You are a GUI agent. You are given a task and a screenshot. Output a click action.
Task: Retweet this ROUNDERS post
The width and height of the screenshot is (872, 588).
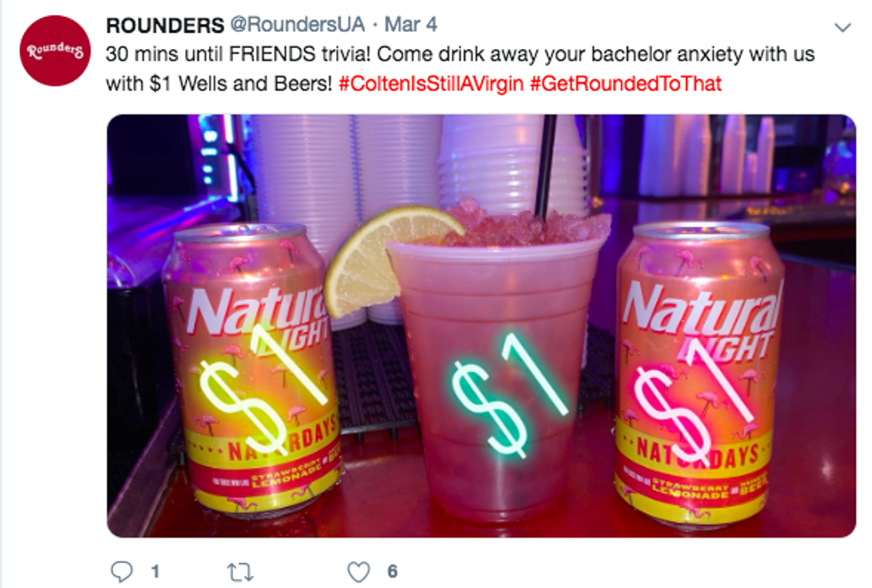(x=240, y=572)
